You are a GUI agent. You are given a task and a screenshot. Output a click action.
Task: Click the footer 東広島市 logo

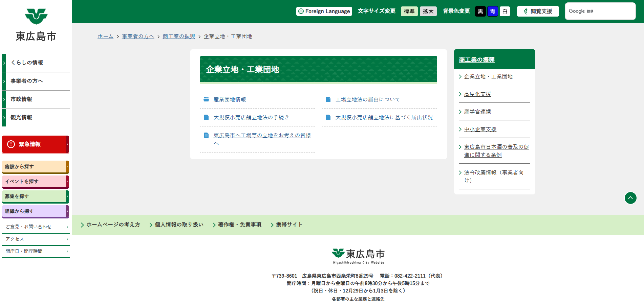[x=358, y=256]
